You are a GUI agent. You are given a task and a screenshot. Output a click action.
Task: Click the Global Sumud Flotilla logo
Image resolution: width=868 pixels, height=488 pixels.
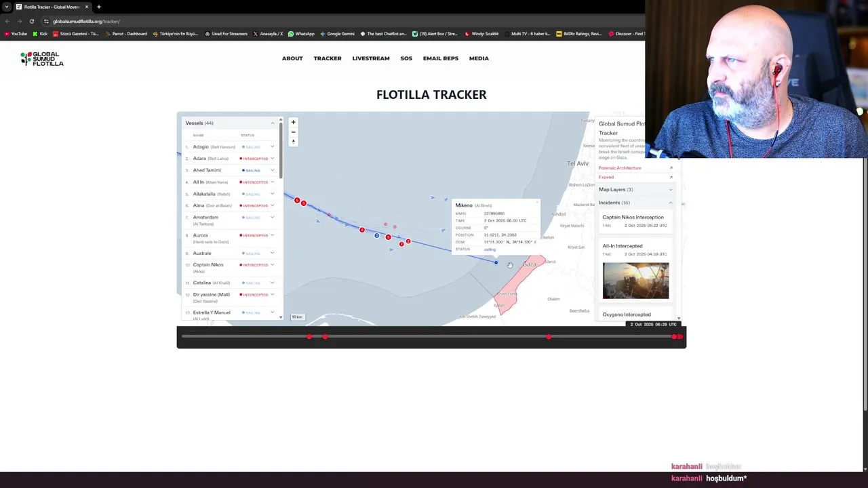click(x=42, y=59)
